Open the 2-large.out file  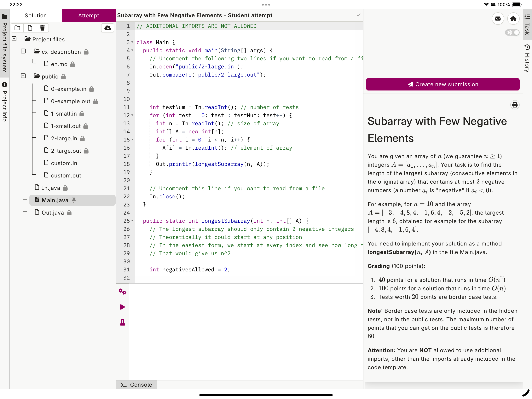pyautogui.click(x=66, y=151)
